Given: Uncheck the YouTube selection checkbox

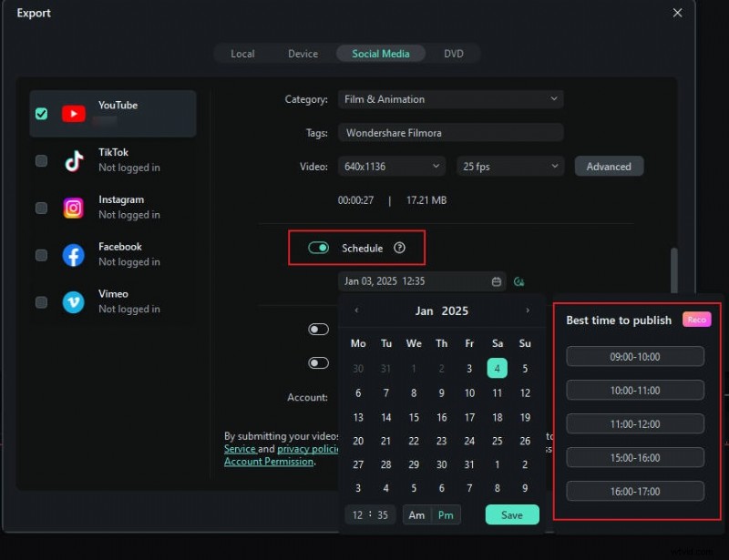Looking at the screenshot, I should [40, 113].
